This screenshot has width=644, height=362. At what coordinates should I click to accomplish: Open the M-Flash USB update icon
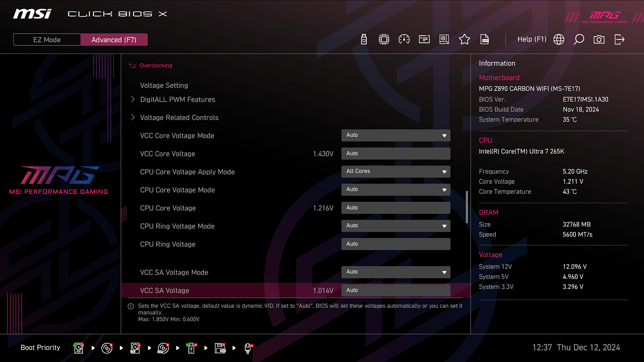pos(364,39)
